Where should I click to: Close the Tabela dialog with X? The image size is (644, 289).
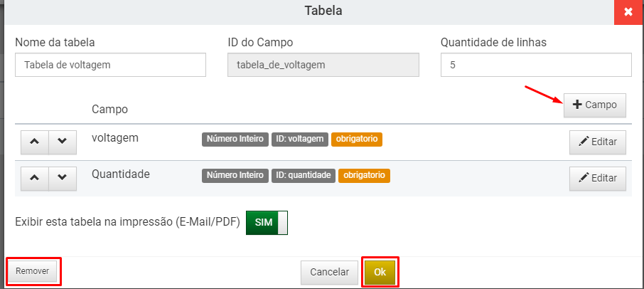click(x=628, y=12)
